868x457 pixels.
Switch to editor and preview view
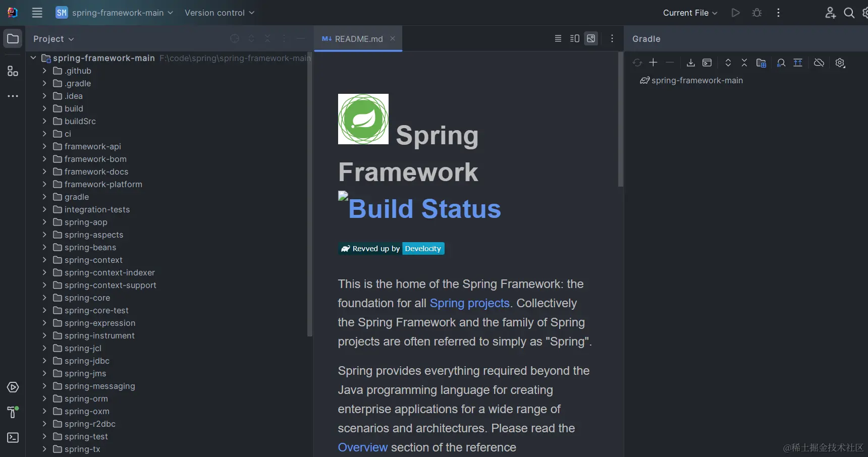coord(575,39)
